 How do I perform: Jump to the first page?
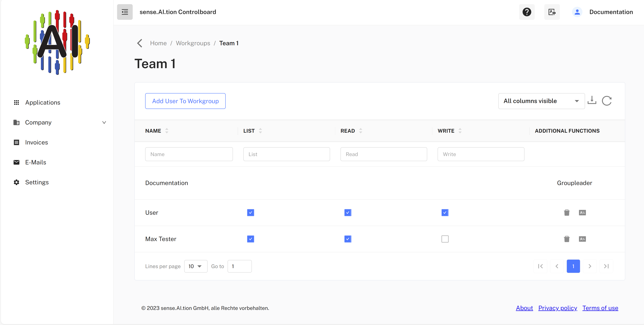pos(540,266)
